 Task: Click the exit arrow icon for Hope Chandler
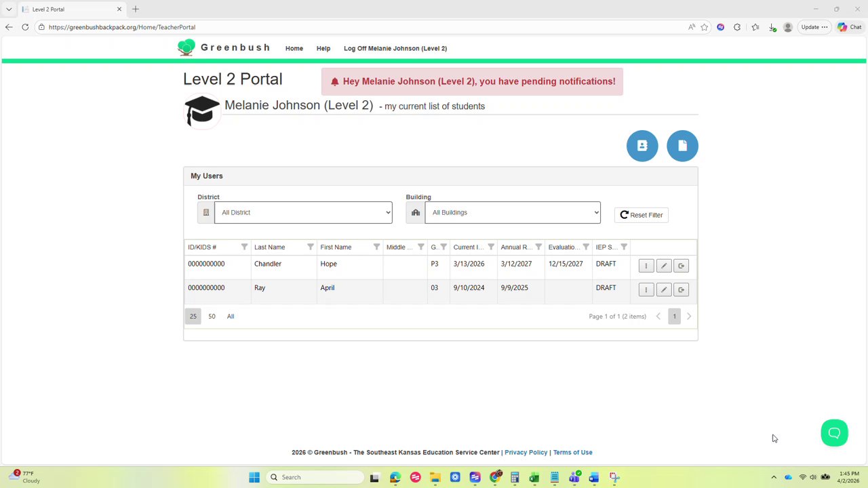click(682, 266)
